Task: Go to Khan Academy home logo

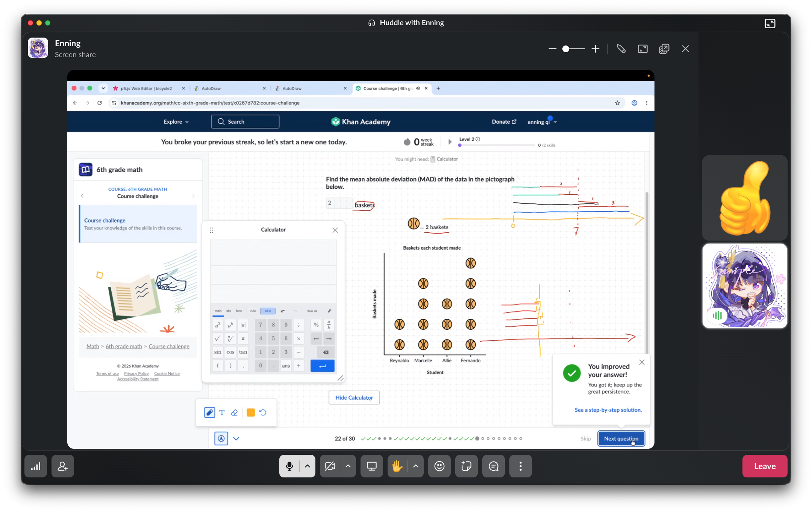Action: pyautogui.click(x=361, y=122)
